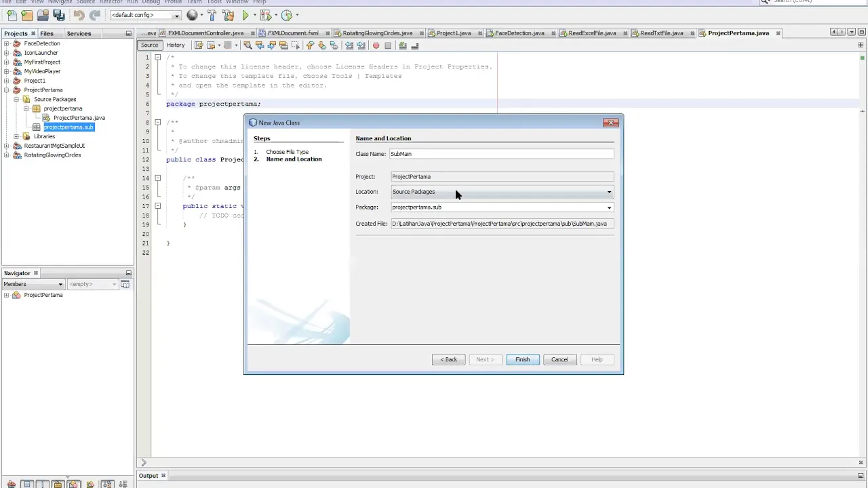Collapse the ProjectPertama project node
868x488 pixels.
click(6, 89)
